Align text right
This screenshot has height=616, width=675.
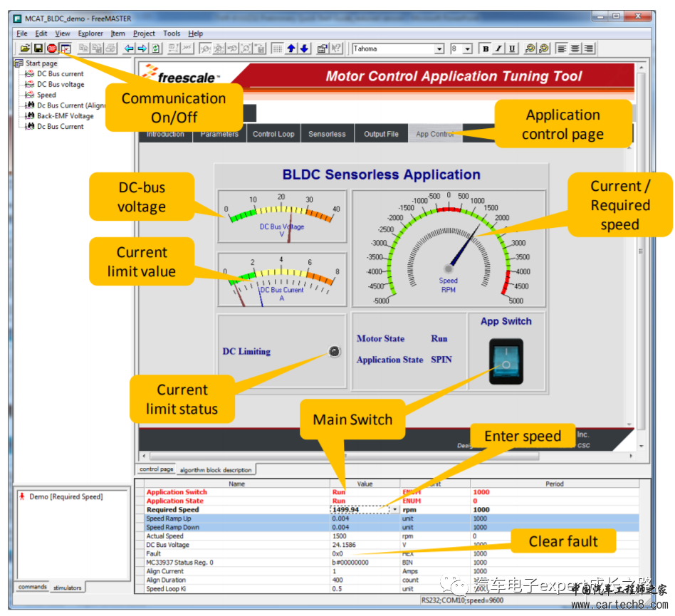(588, 48)
